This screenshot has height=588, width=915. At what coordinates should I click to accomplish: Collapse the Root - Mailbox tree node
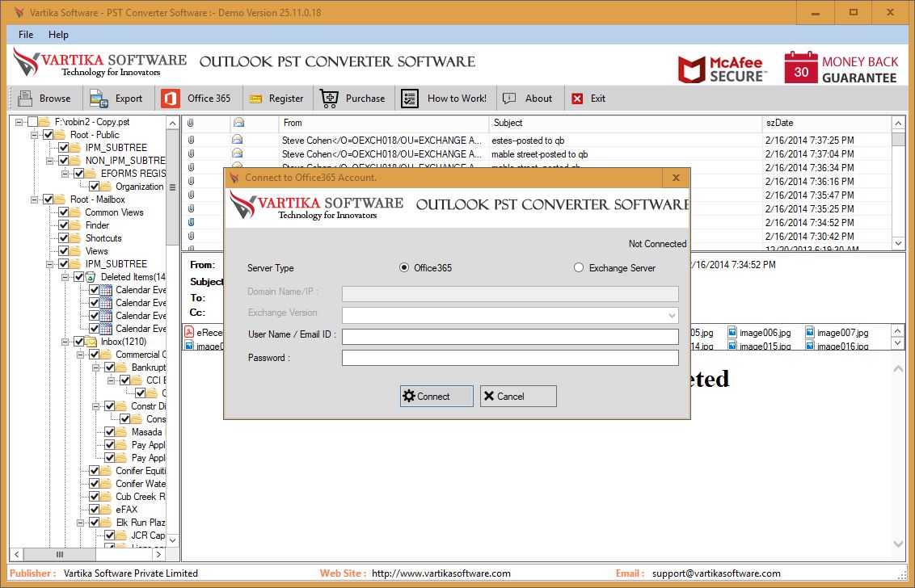(35, 199)
